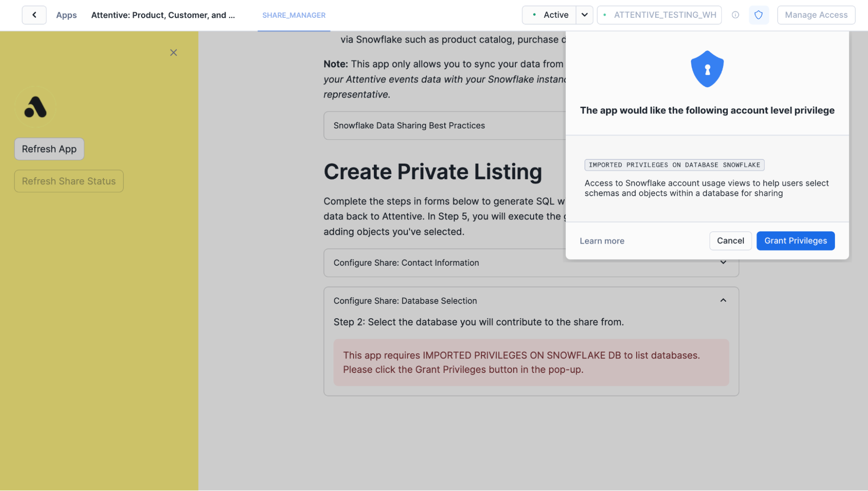Viewport: 868px width, 491px height.
Task: Click the app title 'Attentive: Product, Customer, and ...'
Action: (x=163, y=15)
